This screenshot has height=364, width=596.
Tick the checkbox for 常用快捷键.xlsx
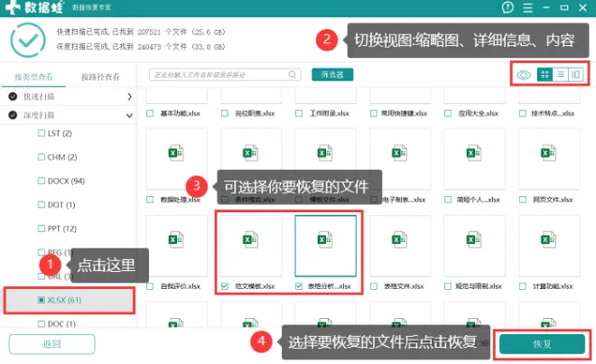[x=374, y=113]
